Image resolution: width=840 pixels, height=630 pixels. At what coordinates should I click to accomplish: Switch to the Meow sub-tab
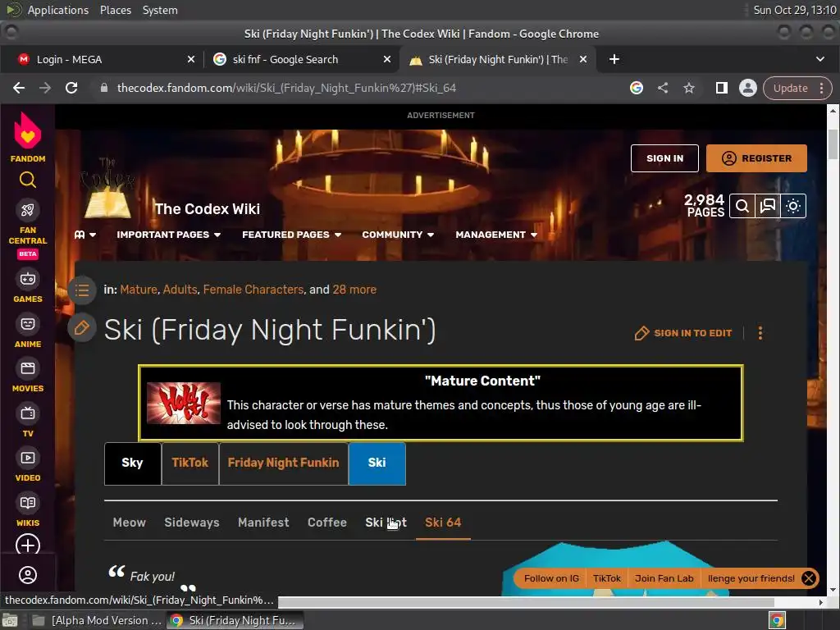click(129, 523)
